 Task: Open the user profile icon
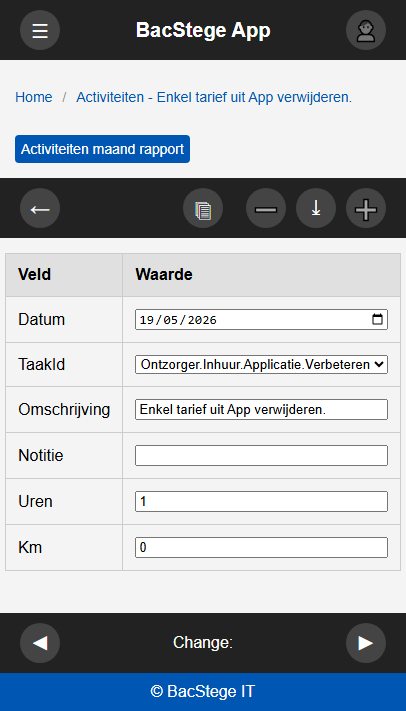click(x=366, y=30)
